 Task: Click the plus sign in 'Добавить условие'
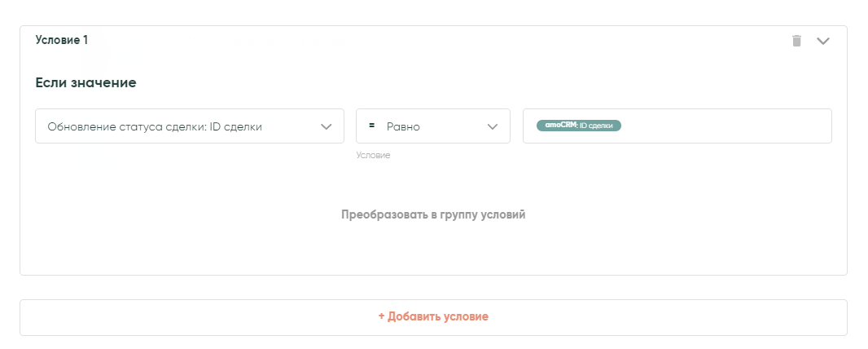(381, 316)
